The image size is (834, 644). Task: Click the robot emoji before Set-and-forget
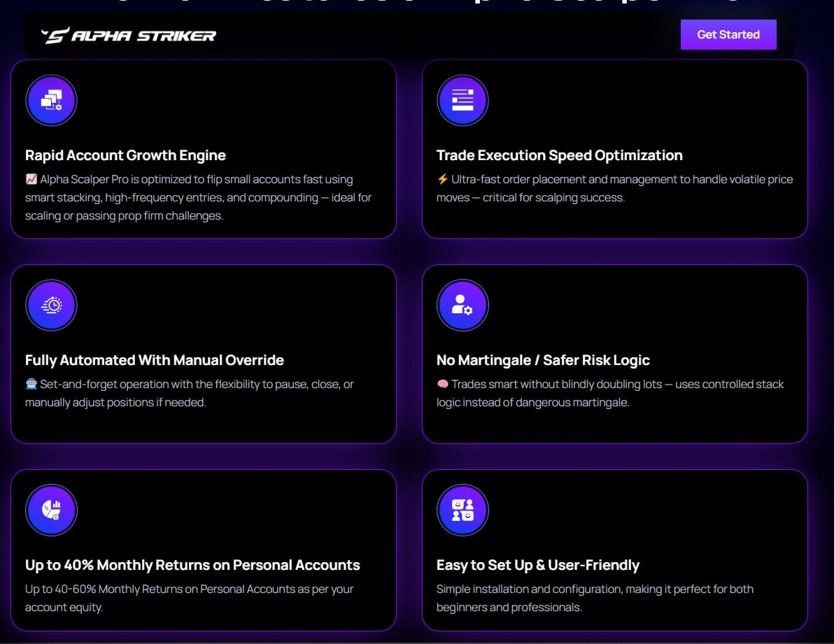coord(31,385)
